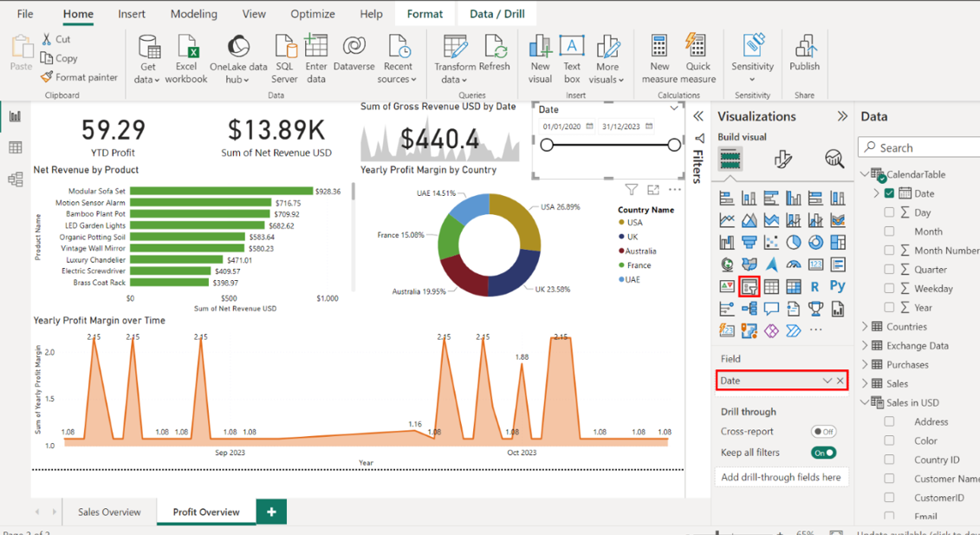Open the Date field dropdown chevron

[x=827, y=381]
